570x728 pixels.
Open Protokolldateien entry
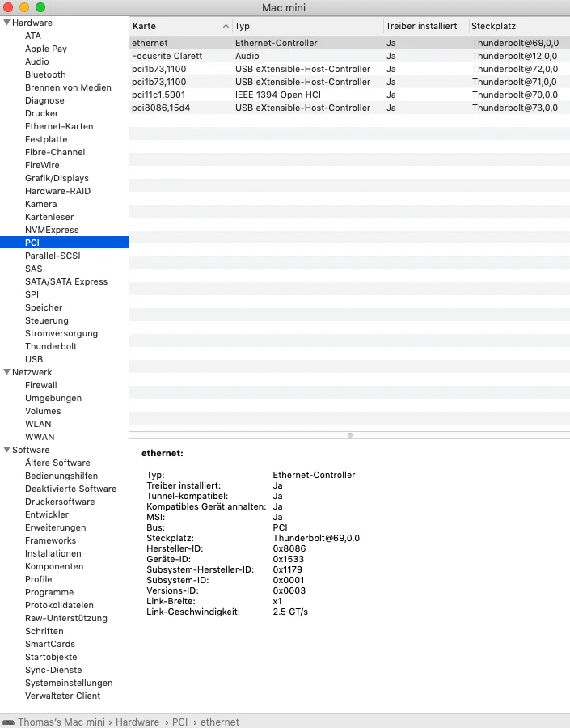pyautogui.click(x=59, y=605)
